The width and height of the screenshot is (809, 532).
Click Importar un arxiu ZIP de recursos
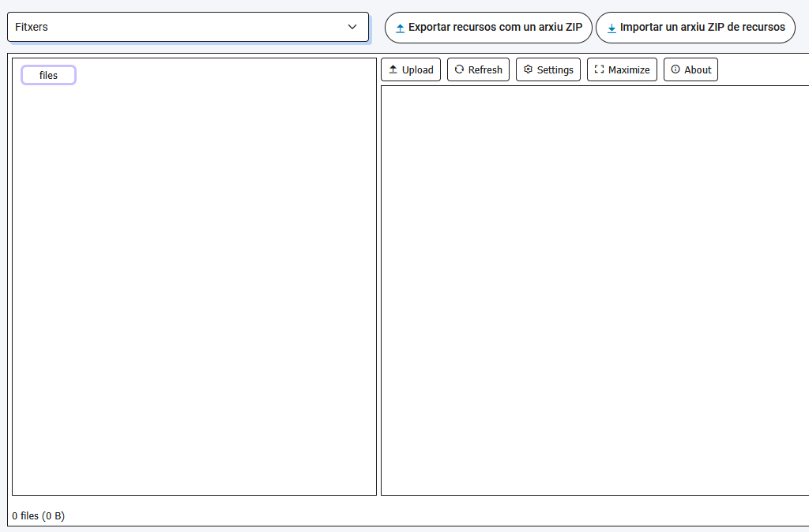point(702,27)
